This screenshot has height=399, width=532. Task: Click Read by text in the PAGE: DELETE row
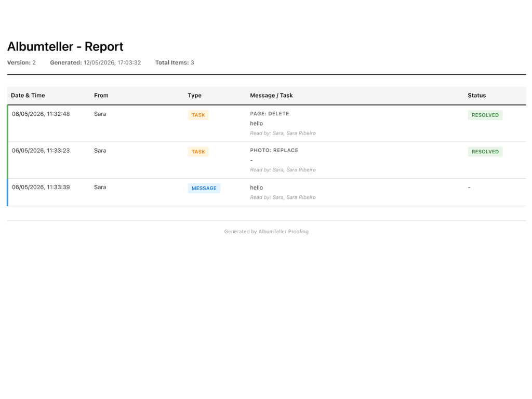pos(283,133)
